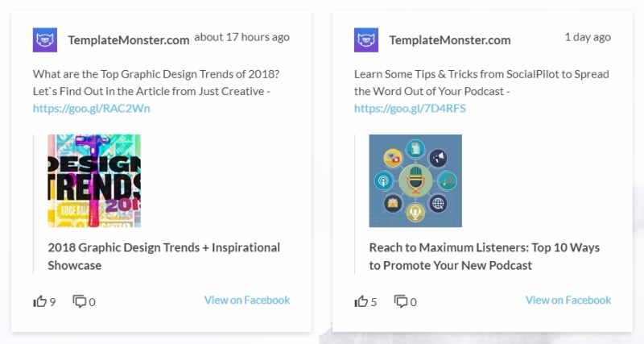Click the 'about 17 hours ago' timestamp
The image size is (644, 344).
[242, 37]
